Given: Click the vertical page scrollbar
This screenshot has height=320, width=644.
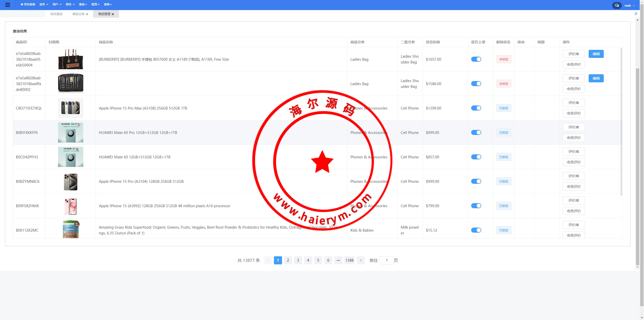Looking at the screenshot, I should (637, 166).
